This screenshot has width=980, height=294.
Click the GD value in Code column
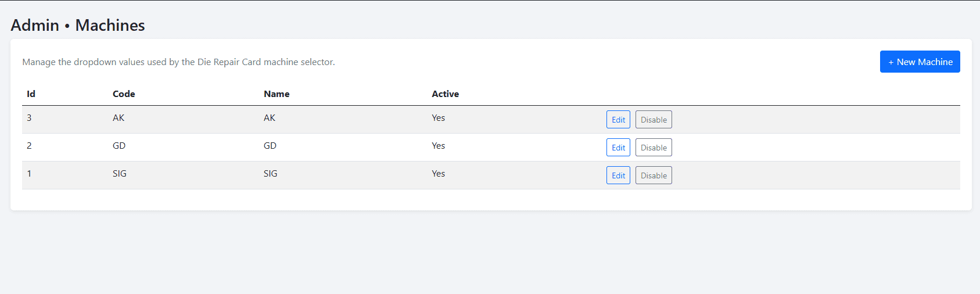[x=119, y=146]
